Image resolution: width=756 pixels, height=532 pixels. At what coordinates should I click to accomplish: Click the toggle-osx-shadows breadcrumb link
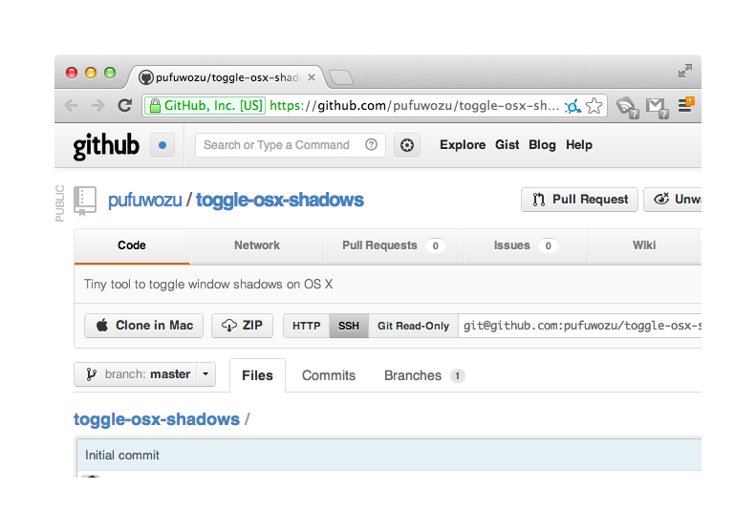156,419
